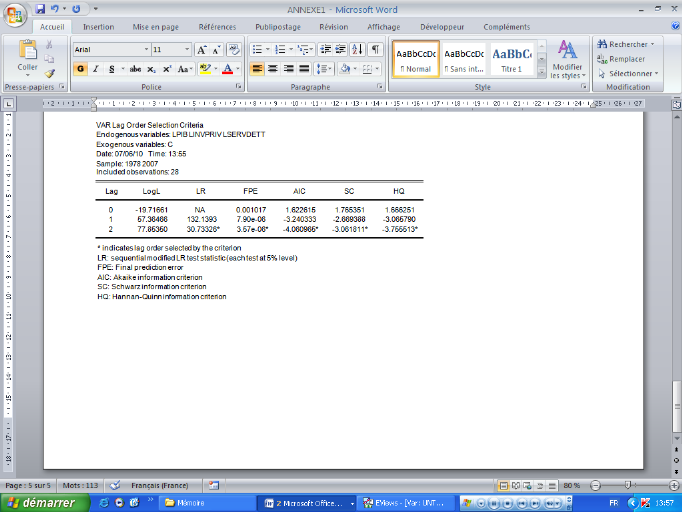
Task: Expand the Modifier les styles menu
Action: pos(567,60)
